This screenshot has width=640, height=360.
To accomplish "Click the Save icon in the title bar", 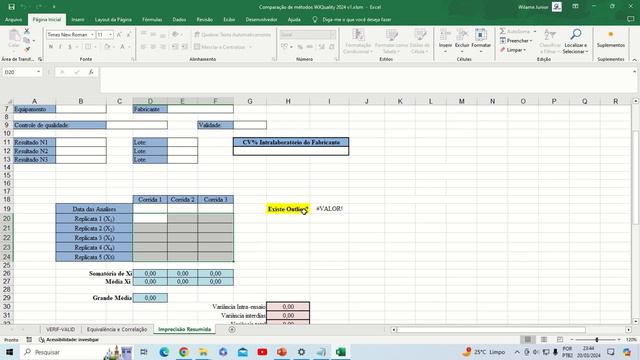I will [11, 7].
